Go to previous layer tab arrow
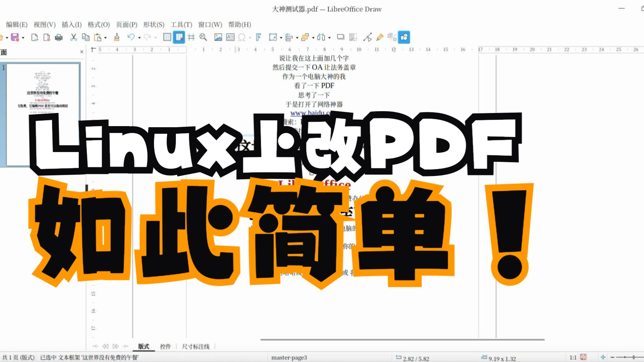644x362 pixels. coord(105,346)
